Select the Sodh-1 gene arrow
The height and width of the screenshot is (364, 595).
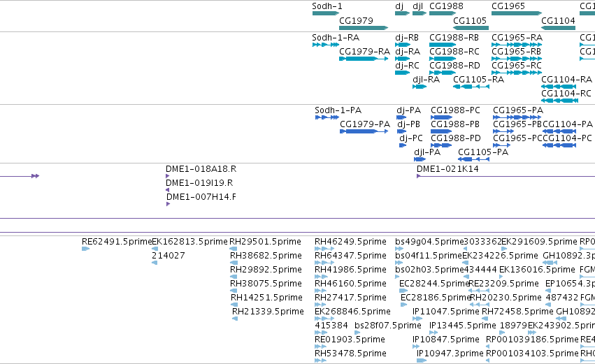click(326, 13)
